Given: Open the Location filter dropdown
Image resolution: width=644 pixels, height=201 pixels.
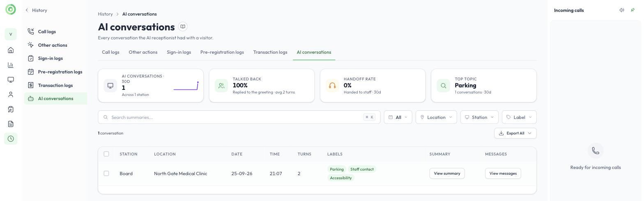Looking at the screenshot, I should (x=436, y=117).
